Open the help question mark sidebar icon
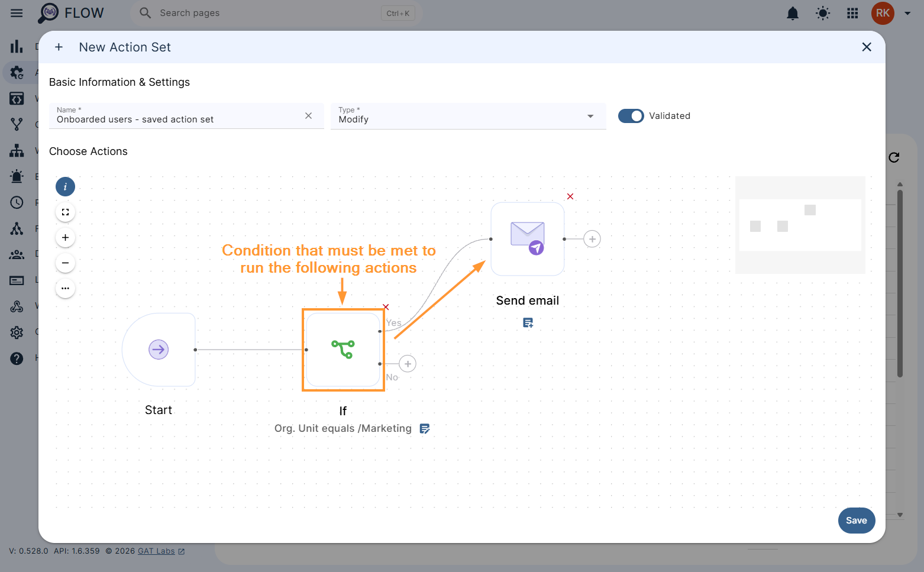This screenshot has width=924, height=572. pos(17,358)
